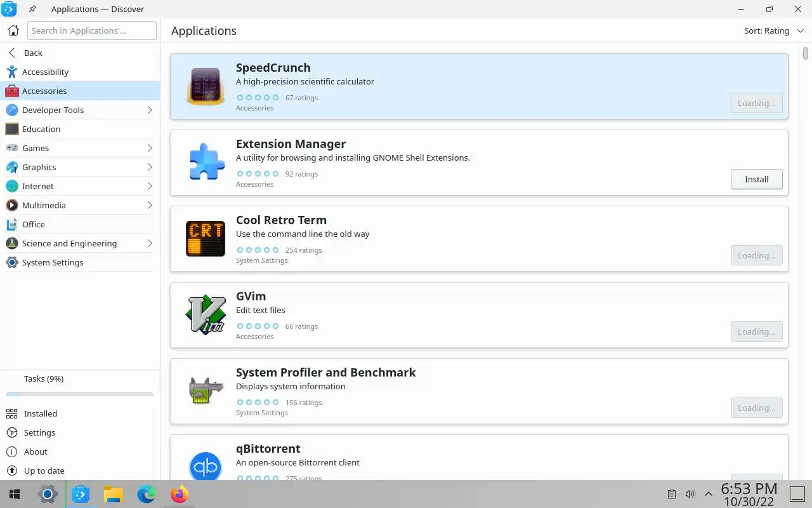Image resolution: width=812 pixels, height=508 pixels.
Task: Expand the Internet submenu arrow
Action: pos(150,186)
